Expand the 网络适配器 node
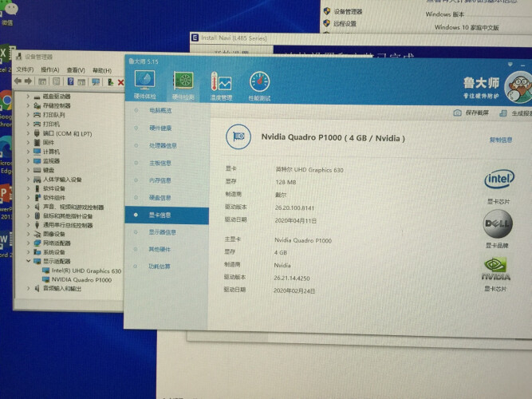532x399 pixels. 28,243
